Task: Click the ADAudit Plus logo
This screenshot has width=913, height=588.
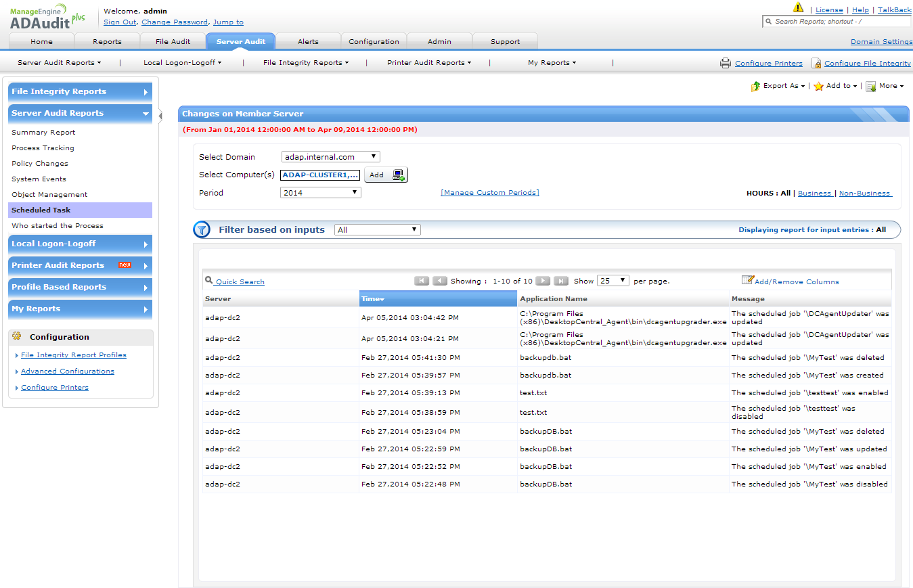Action: click(47, 18)
